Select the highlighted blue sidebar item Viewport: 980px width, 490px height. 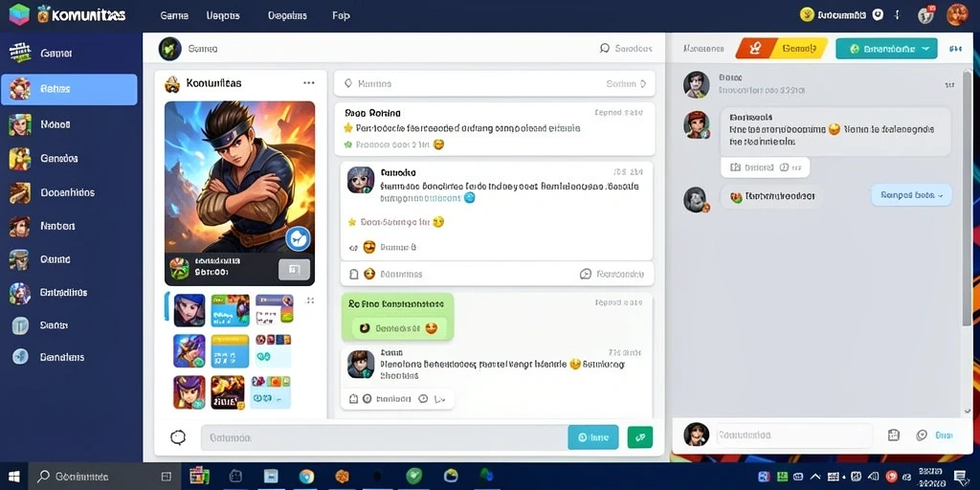click(69, 89)
